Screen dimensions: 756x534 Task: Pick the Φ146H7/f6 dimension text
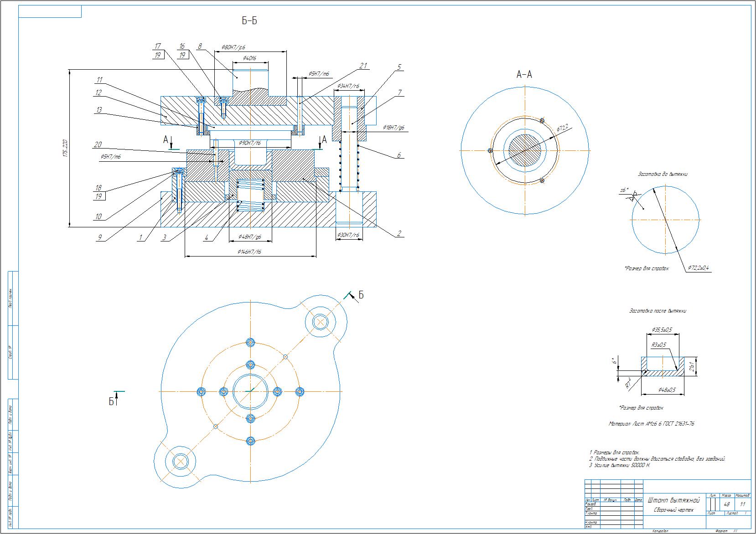click(x=249, y=252)
